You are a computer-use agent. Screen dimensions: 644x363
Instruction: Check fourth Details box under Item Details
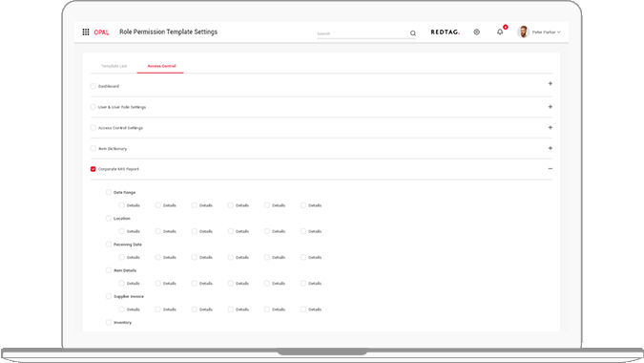(231, 284)
